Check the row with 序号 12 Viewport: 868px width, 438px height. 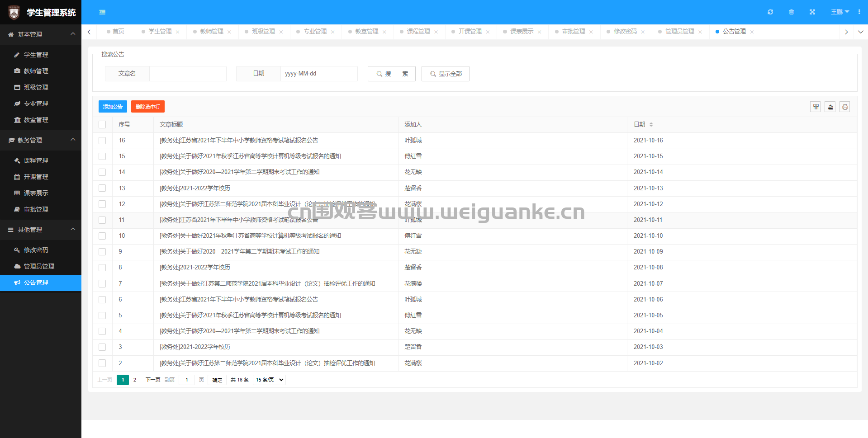[x=102, y=204]
